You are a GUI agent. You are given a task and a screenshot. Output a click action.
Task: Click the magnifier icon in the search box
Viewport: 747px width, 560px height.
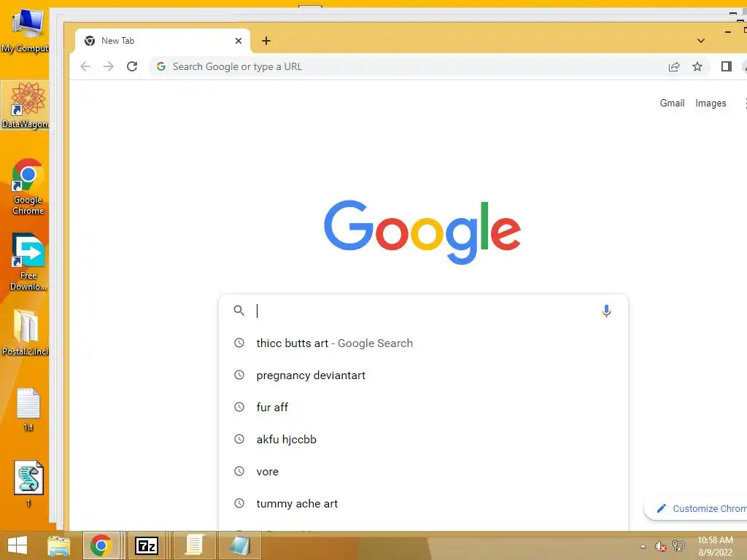coord(239,311)
